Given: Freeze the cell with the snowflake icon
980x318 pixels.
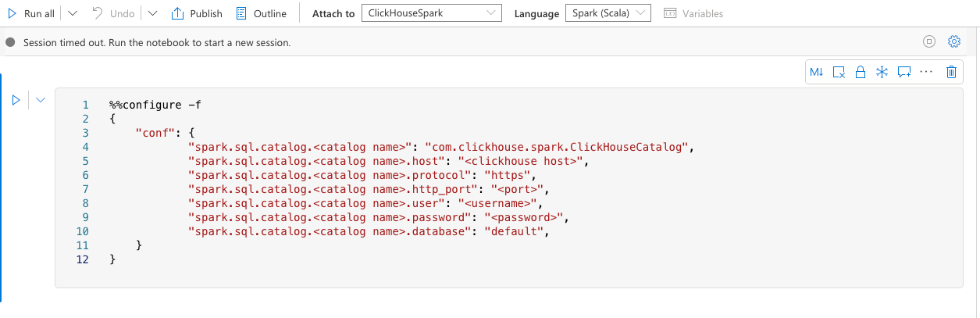Looking at the screenshot, I should [x=882, y=72].
